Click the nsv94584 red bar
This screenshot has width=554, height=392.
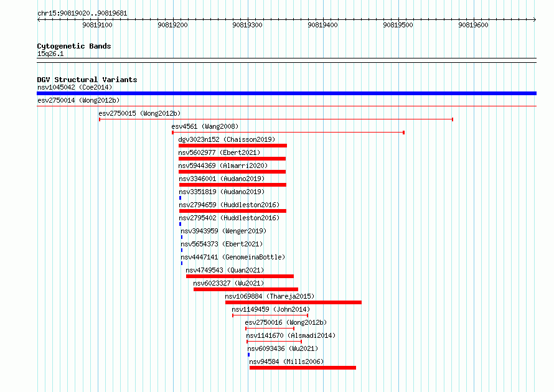(x=303, y=368)
